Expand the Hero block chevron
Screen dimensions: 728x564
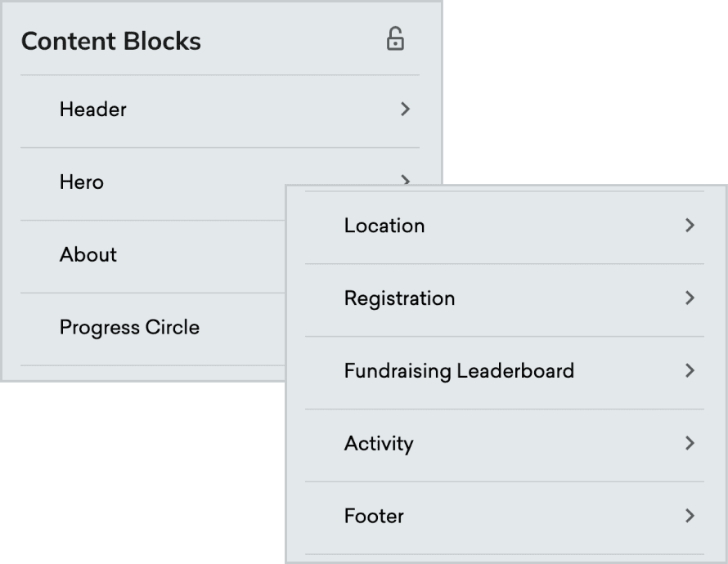point(406,179)
